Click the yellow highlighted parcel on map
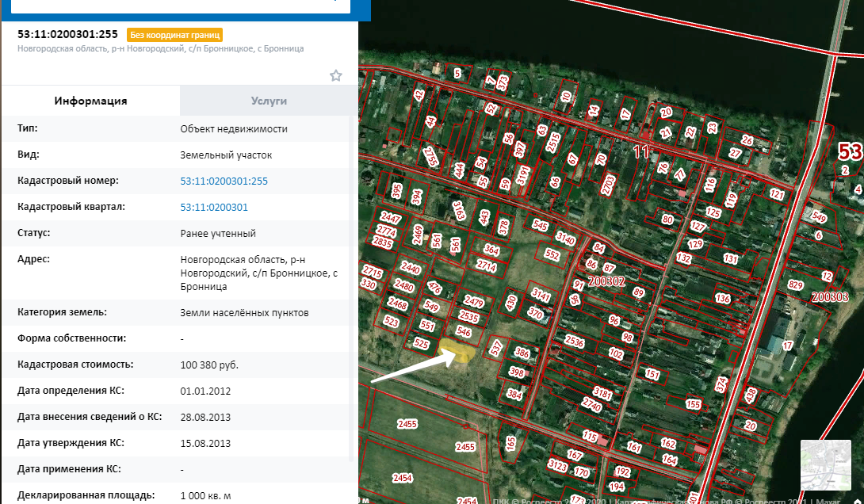Screen dimensions: 864x504 457,349
